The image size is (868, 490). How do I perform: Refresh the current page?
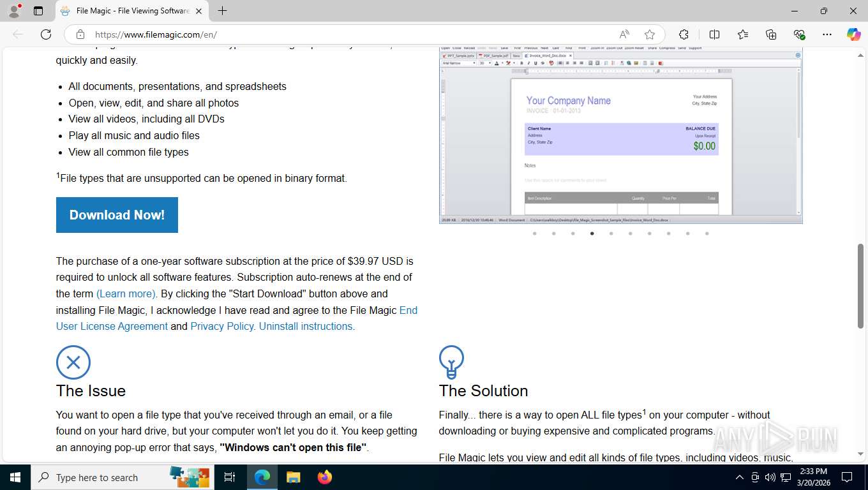tap(46, 34)
